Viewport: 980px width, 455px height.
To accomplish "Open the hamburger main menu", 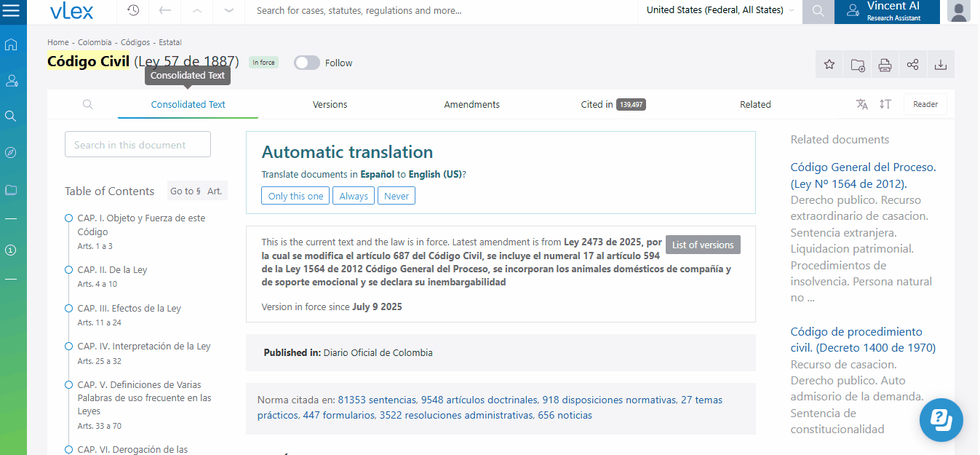I will [x=12, y=11].
